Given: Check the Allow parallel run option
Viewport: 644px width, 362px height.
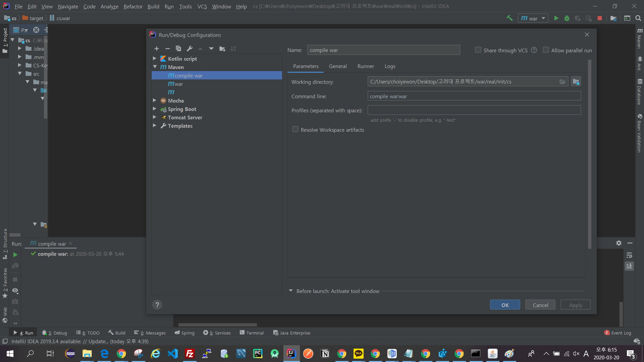Looking at the screenshot, I should (x=546, y=50).
